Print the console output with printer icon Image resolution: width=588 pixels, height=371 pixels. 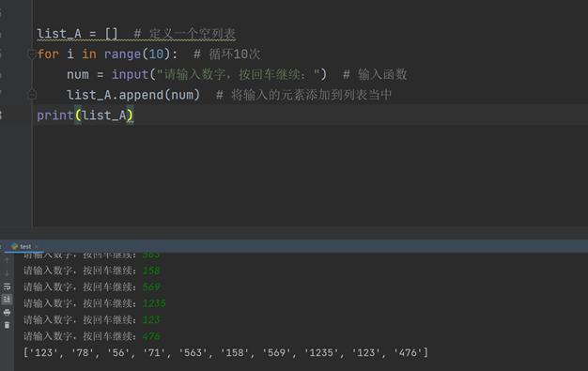tap(7, 313)
